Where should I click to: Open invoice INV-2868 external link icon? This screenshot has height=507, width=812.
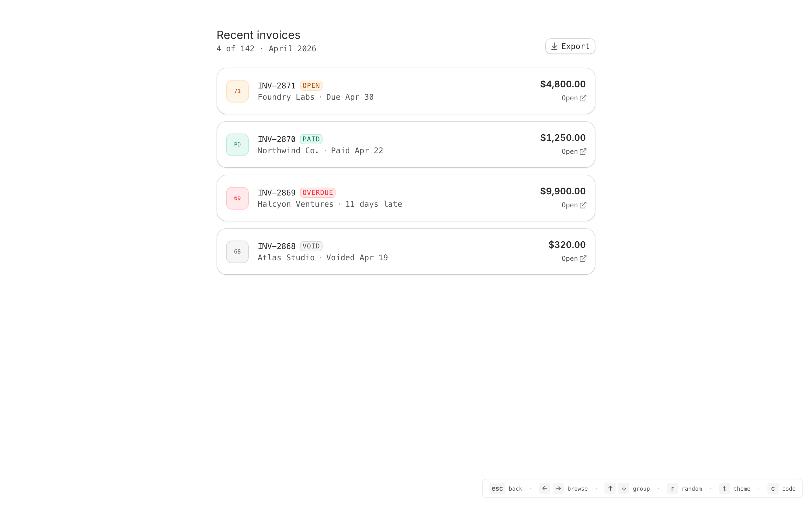coord(583,259)
